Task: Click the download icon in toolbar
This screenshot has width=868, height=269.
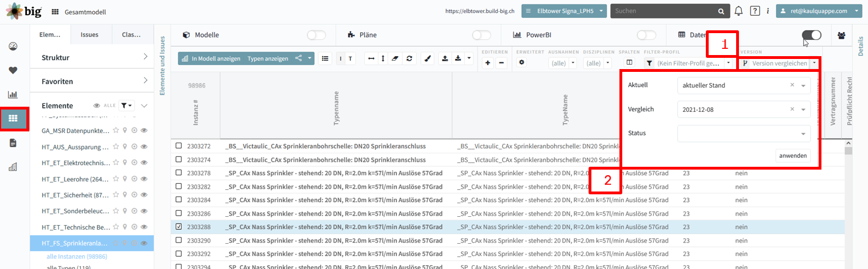Action: click(x=457, y=58)
